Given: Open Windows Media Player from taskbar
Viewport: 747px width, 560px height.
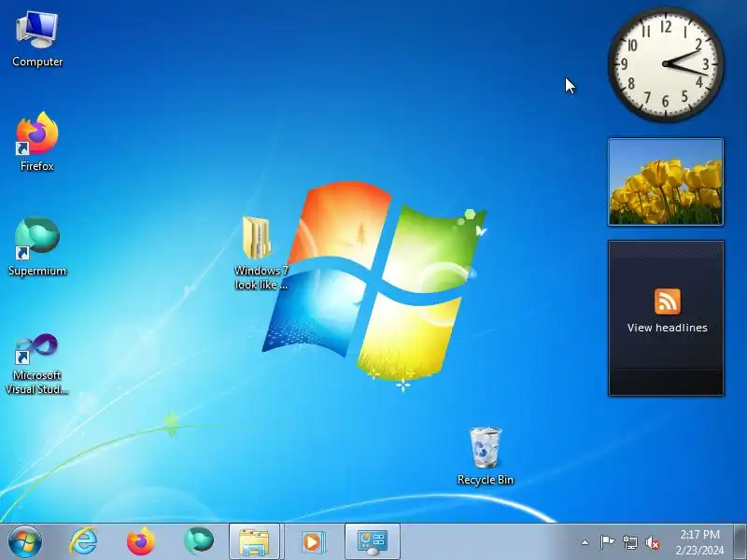Looking at the screenshot, I should pyautogui.click(x=313, y=542).
